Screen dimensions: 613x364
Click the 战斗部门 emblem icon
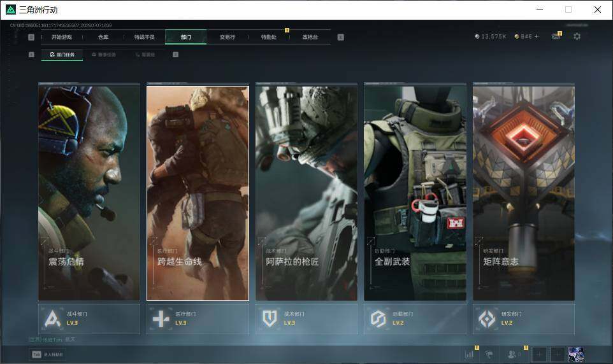tap(52, 319)
